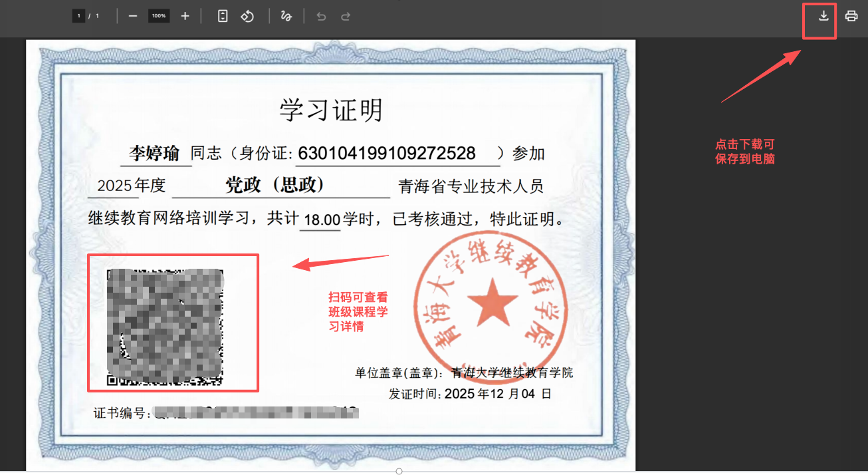Click the 学习证明 certificate title
Viewport: 868px width, 475px height.
click(331, 110)
